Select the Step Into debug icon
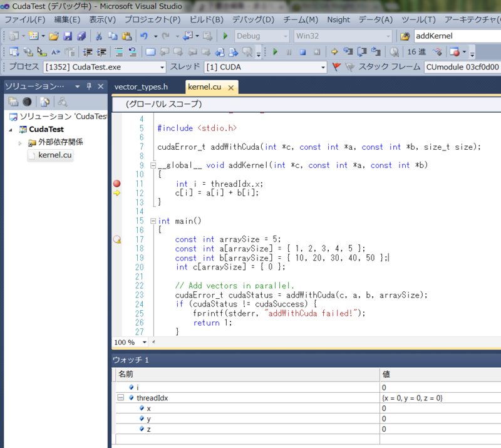The image size is (501, 448). [x=347, y=53]
